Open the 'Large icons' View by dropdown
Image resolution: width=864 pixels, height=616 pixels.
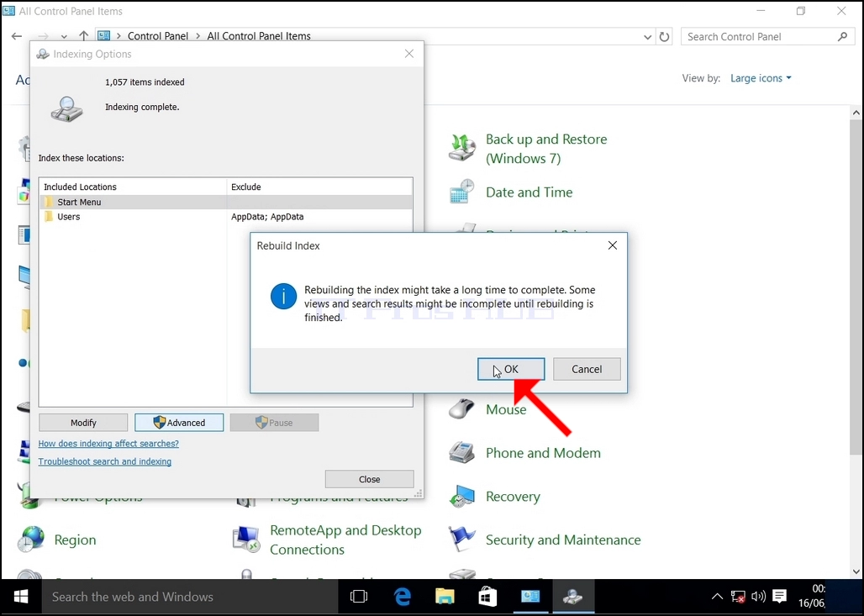[761, 78]
